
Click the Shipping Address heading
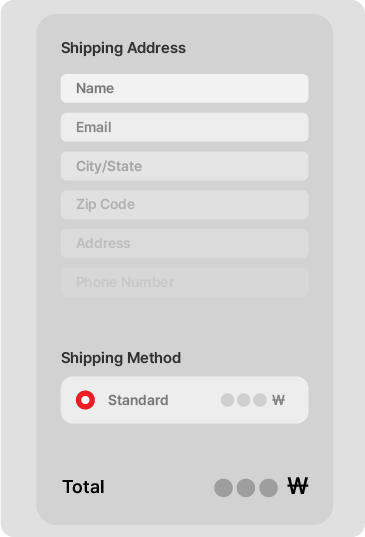(x=123, y=48)
